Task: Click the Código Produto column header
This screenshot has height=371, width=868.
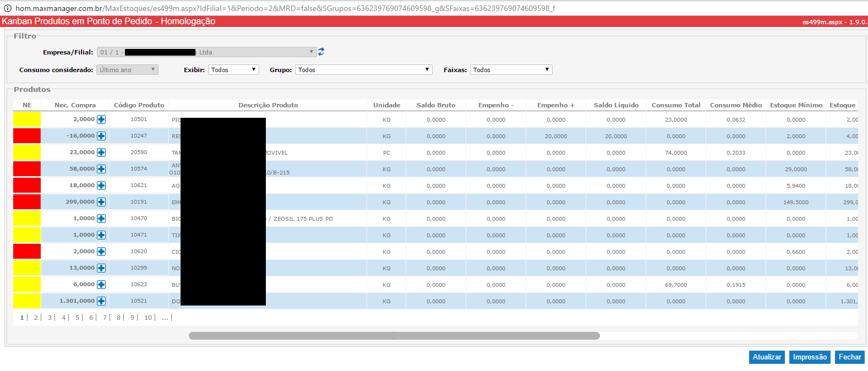Action: coord(139,105)
